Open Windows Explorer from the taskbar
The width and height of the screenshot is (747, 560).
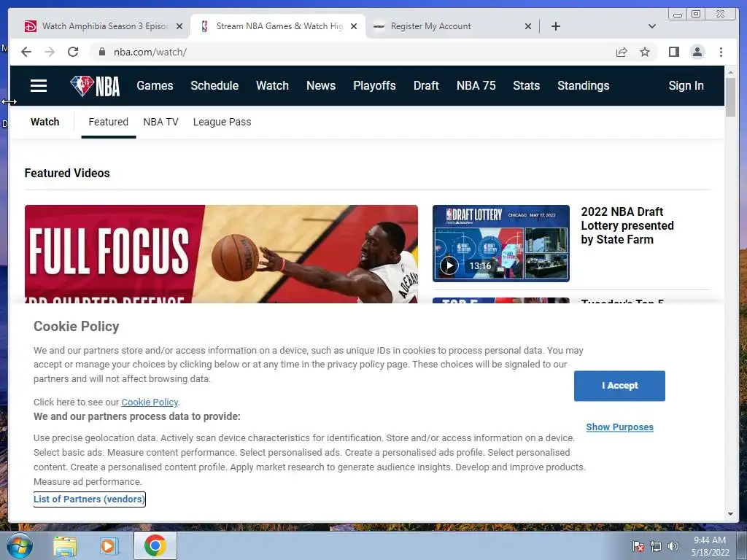[65, 545]
